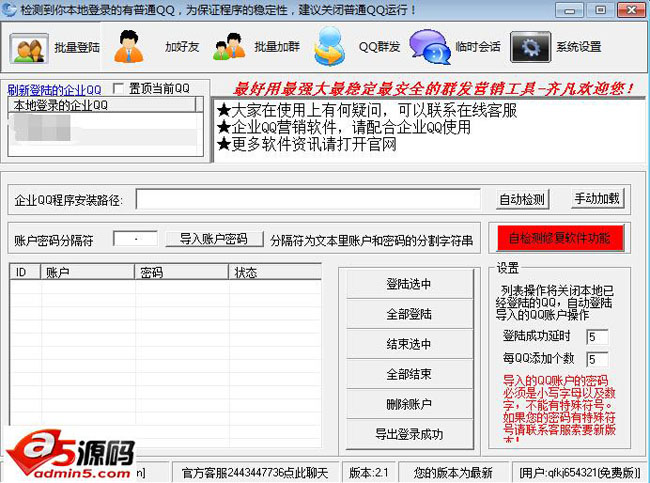Click the 登陆成功延时 value field
650x483 pixels.
coord(597,337)
